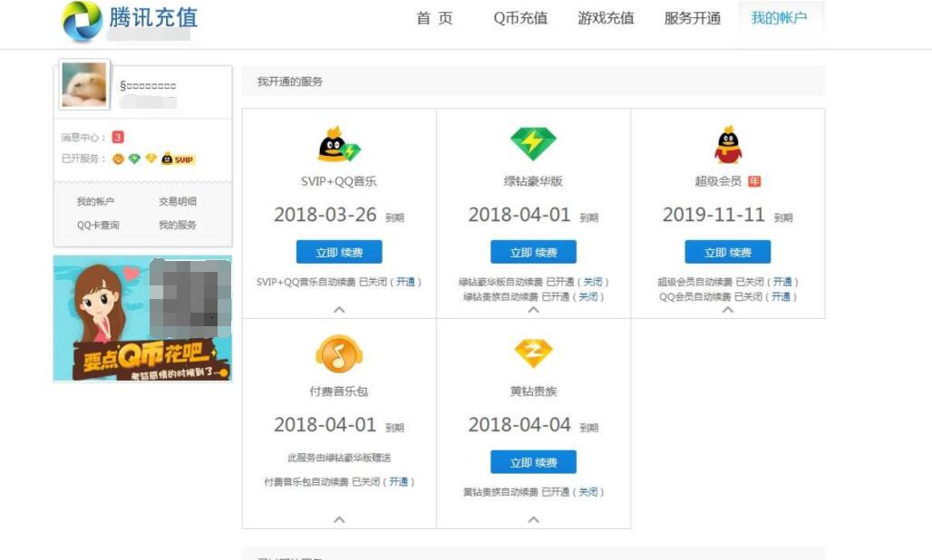Click the 腾讯充值 site title text

click(153, 17)
